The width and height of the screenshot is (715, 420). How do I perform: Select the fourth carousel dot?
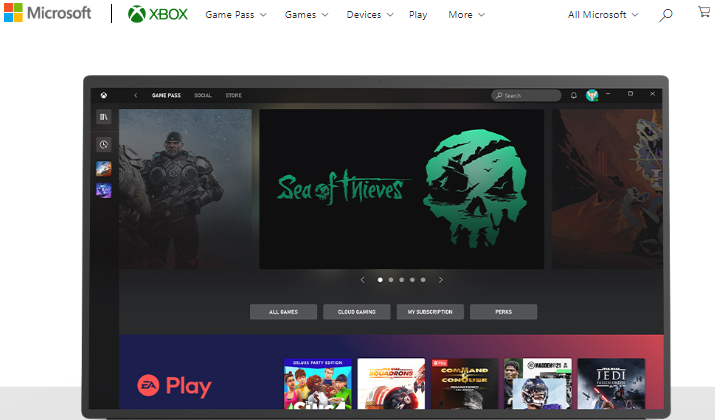412,280
